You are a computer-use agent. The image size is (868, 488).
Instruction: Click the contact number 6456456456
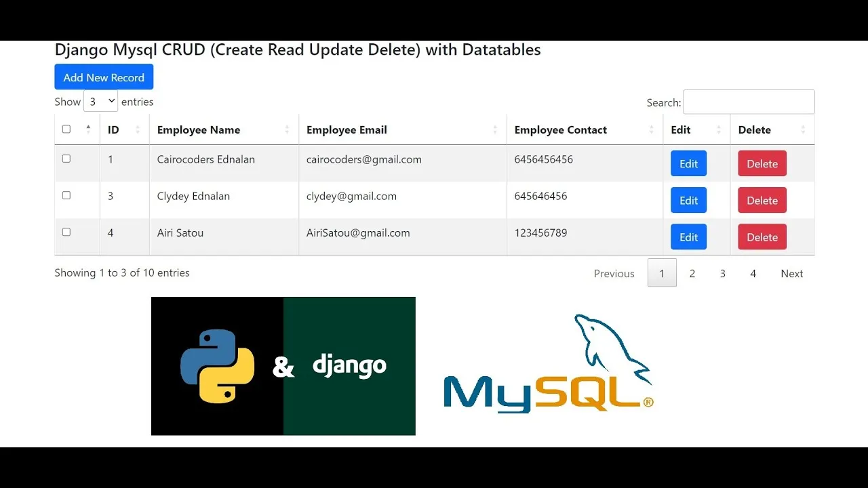544,159
